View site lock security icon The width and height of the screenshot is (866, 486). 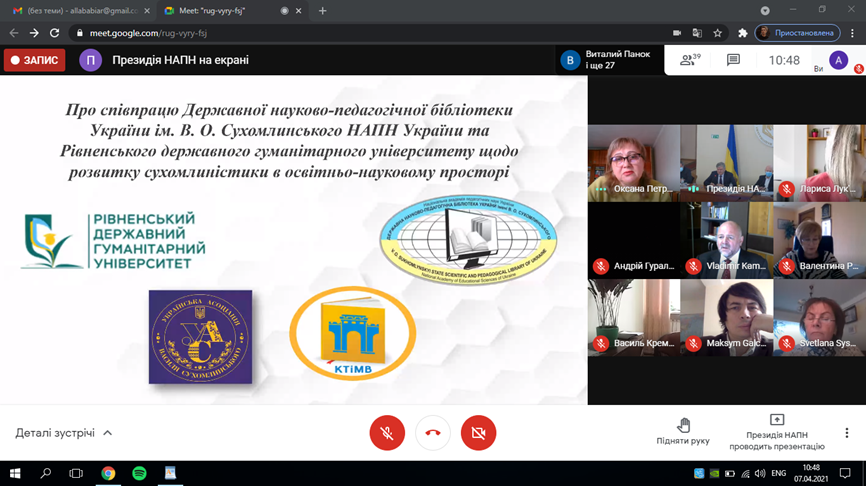click(80, 33)
